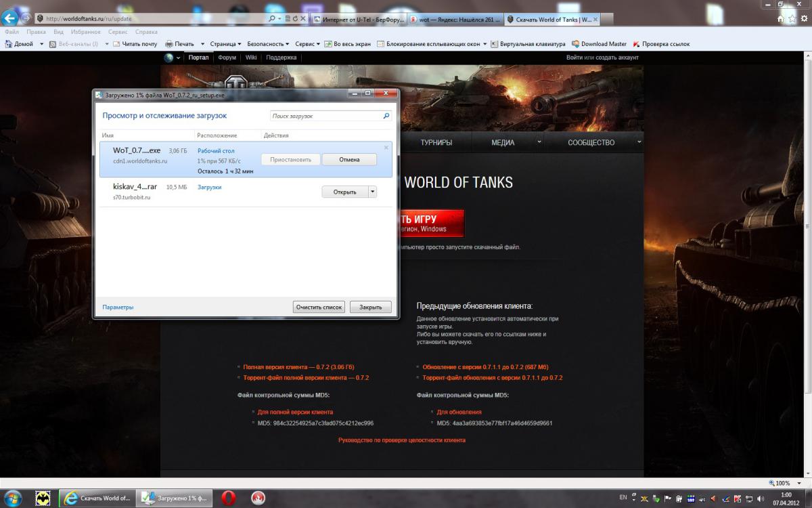Viewport: 812px width, 508px height.
Task: Click the Очистить список button
Action: (x=319, y=307)
